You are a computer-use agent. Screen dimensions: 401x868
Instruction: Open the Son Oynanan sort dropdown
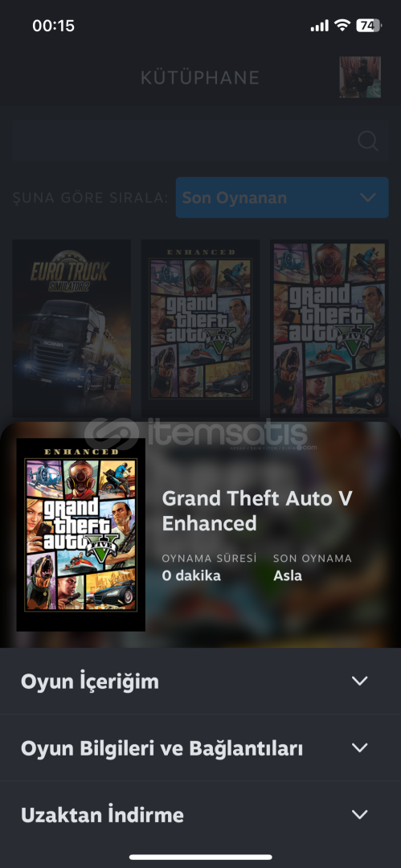coord(282,198)
